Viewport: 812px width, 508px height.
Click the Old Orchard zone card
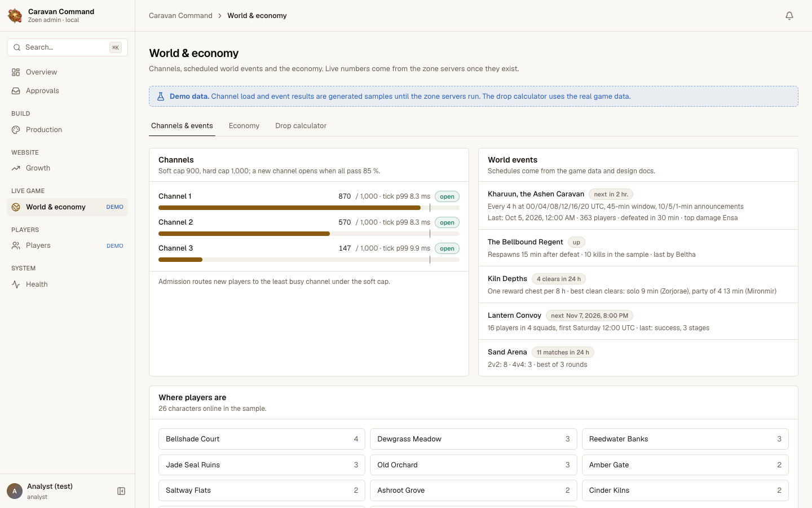pos(474,465)
